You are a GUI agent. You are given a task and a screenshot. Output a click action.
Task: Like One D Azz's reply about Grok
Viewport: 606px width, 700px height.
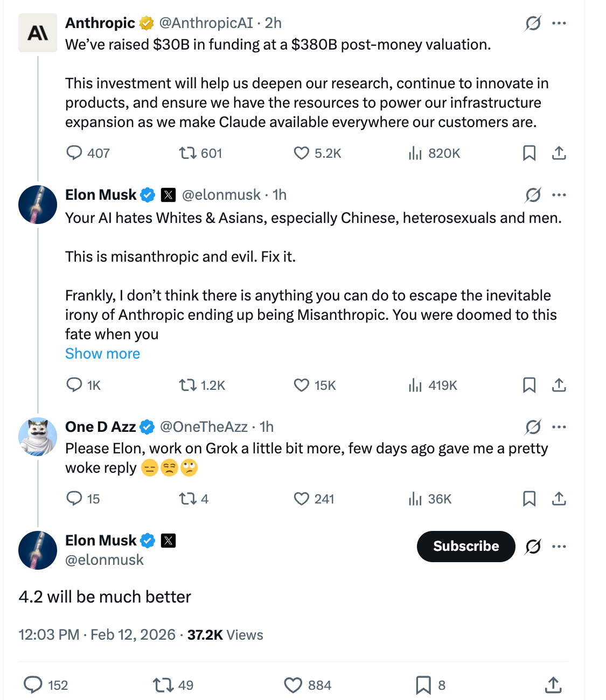coord(302,499)
